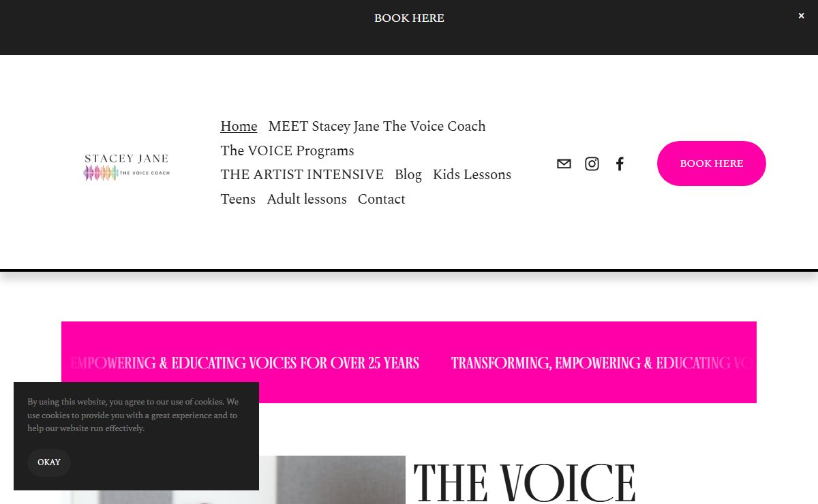Open the Blog page
Viewport: 818px width, 504px height.
(x=408, y=174)
